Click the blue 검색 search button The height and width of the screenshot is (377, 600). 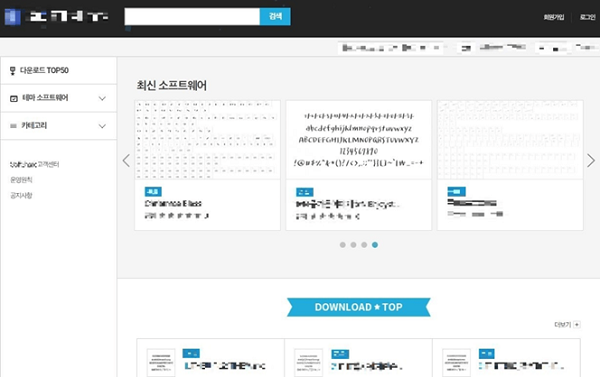point(275,16)
